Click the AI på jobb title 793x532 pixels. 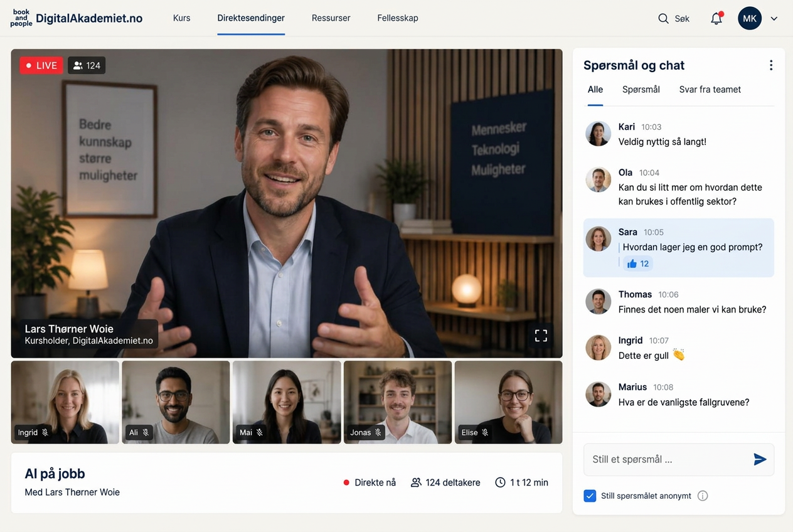[55, 474]
